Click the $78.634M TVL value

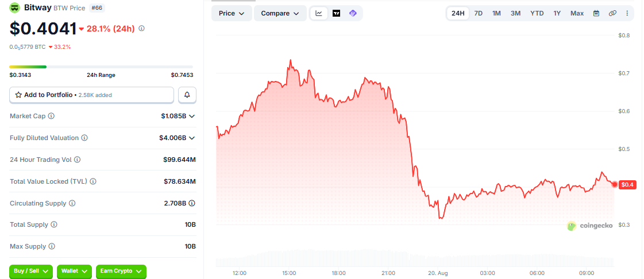(x=179, y=181)
